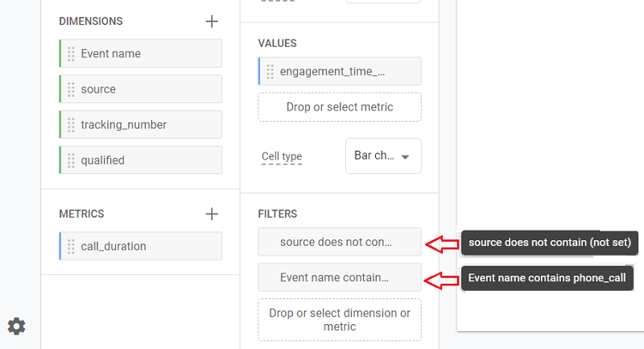Select the qualified dimension chip
The height and width of the screenshot is (349, 644).
(x=141, y=160)
